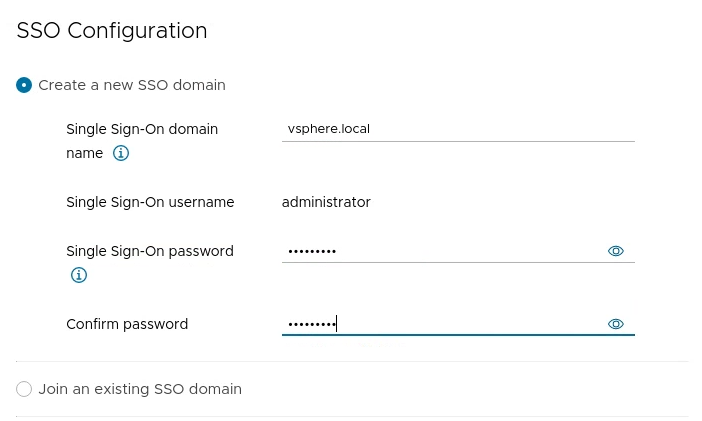Click the SSO Configuration heading
The height and width of the screenshot is (421, 702).
coord(112,31)
